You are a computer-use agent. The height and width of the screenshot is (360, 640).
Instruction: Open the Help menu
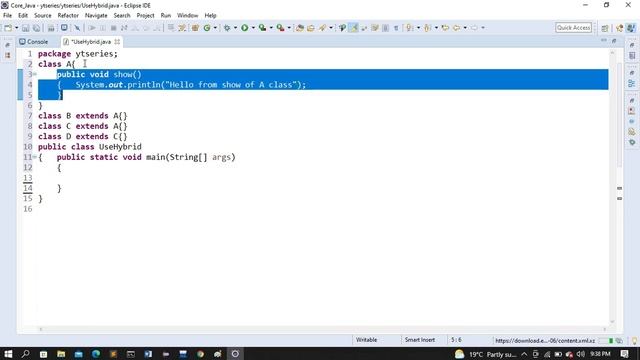tap(210, 16)
